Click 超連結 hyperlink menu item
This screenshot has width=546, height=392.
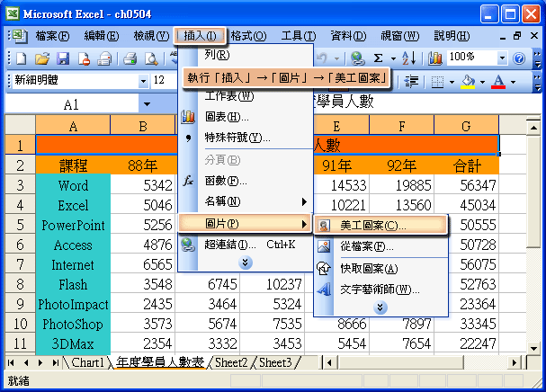(x=229, y=244)
